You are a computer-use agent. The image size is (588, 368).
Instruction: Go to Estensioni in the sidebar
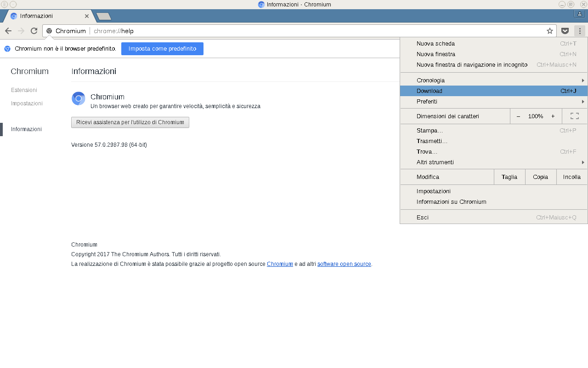point(24,90)
